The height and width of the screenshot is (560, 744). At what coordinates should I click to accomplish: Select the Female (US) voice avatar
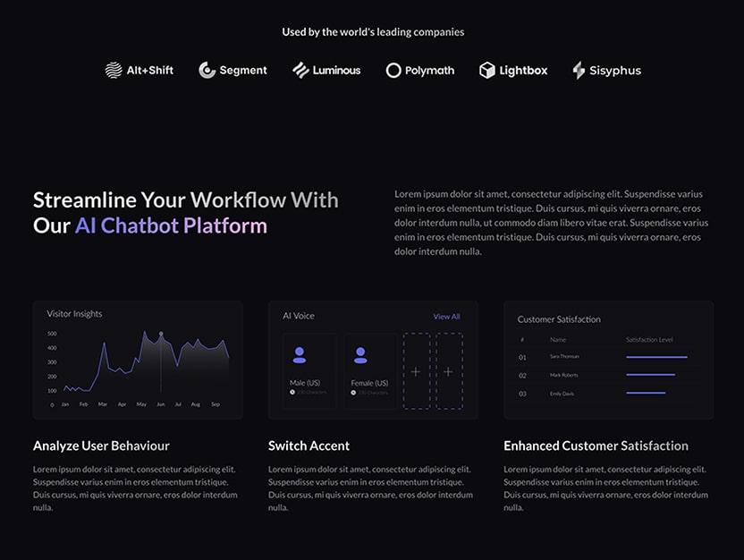[359, 355]
